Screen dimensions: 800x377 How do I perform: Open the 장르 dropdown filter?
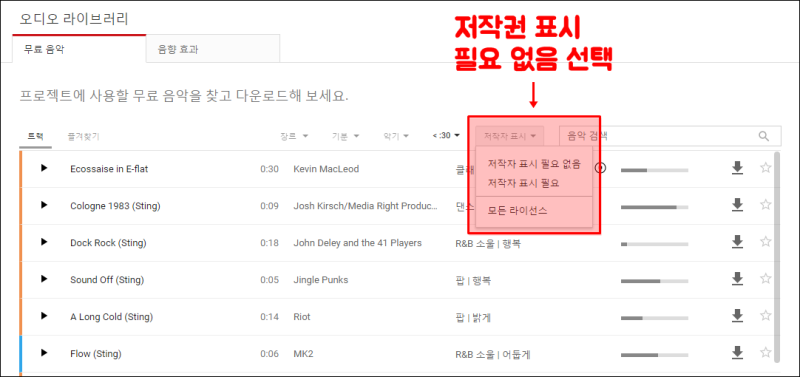coord(294,136)
